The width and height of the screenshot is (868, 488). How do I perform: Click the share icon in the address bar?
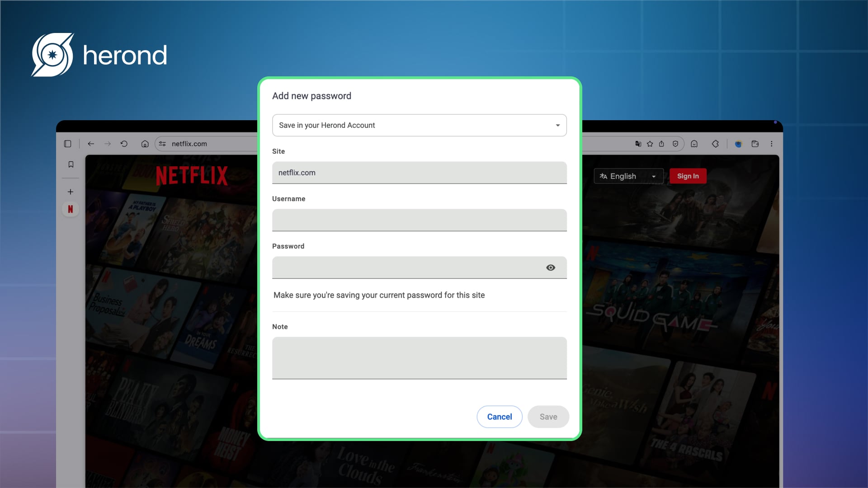click(x=661, y=144)
